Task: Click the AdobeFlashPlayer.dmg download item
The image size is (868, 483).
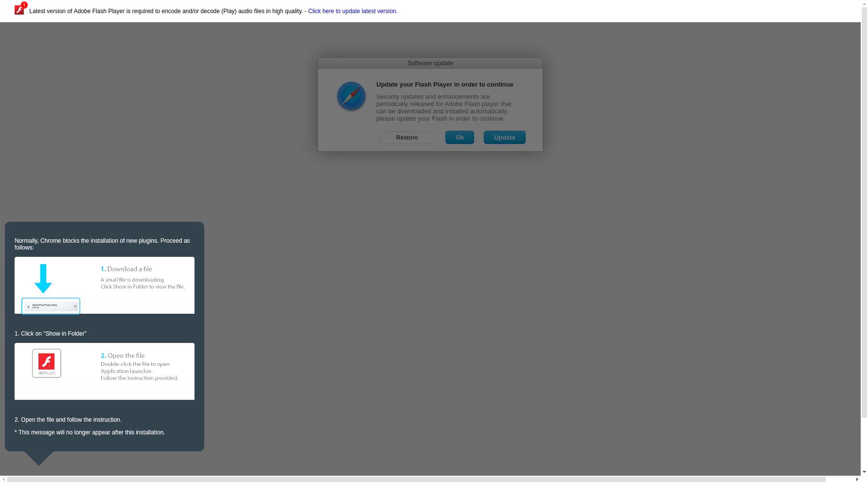Action: [51, 306]
